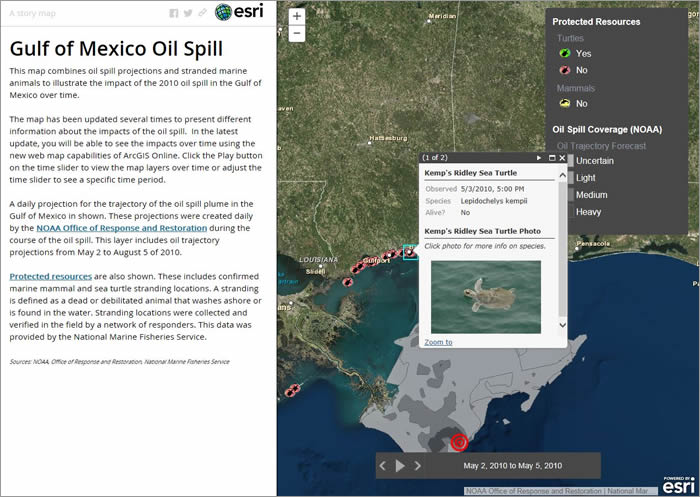Step time slider to previous period
The height and width of the screenshot is (497, 700).
pyautogui.click(x=383, y=466)
